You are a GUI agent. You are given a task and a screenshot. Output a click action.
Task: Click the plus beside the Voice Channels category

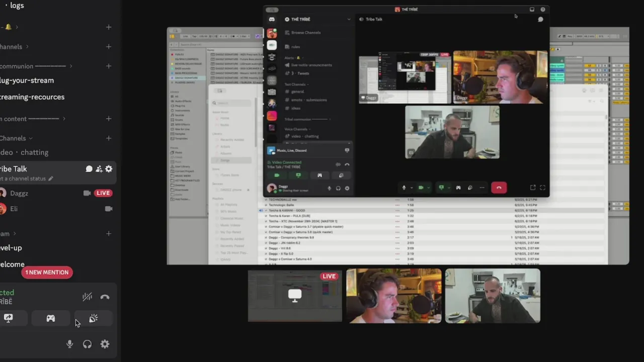point(109,138)
